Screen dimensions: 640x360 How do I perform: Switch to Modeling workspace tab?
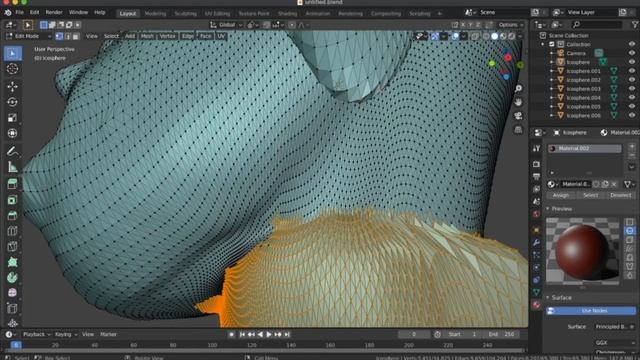(x=156, y=13)
